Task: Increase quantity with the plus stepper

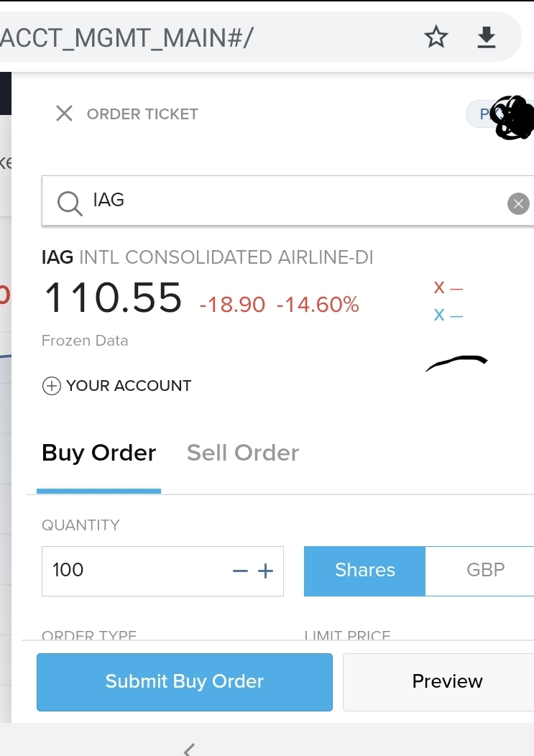Action: (265, 571)
